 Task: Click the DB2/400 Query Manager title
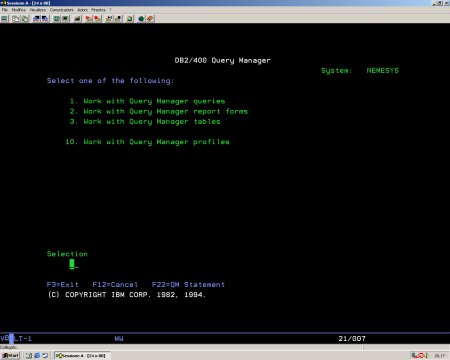222,61
